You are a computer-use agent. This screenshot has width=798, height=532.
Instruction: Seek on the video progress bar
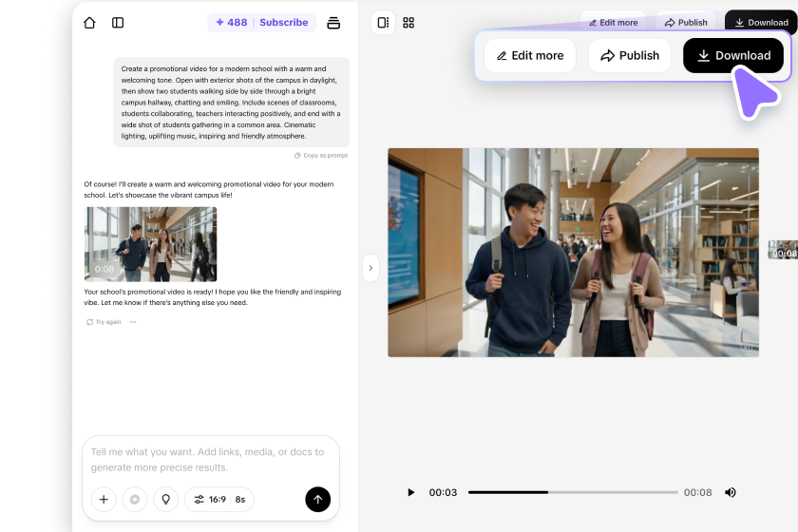click(x=573, y=492)
